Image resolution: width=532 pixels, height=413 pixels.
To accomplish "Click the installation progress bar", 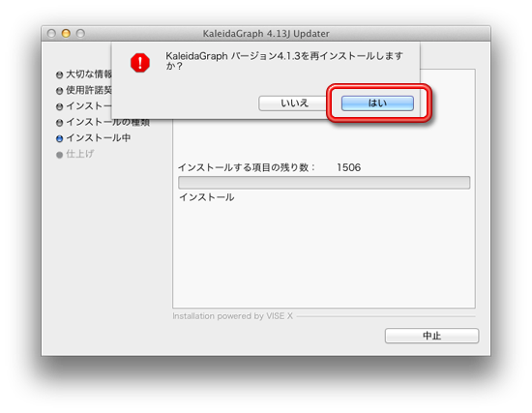I will point(324,183).
